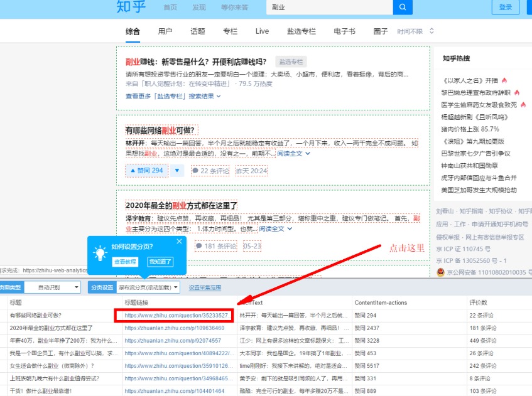Click the police badge icon by 京公网安备
Viewport: 532px width, 396px height.
pyautogui.click(x=440, y=272)
